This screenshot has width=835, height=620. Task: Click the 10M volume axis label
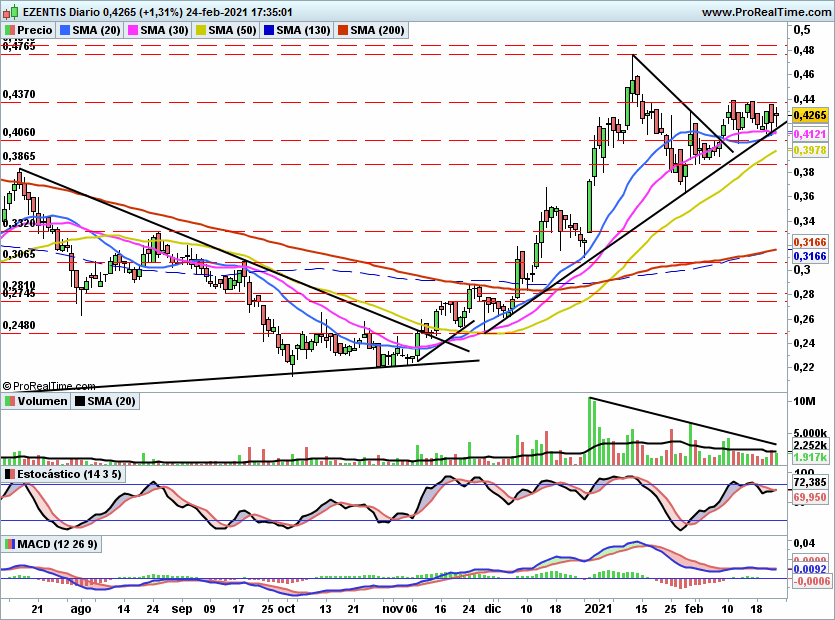click(x=804, y=401)
